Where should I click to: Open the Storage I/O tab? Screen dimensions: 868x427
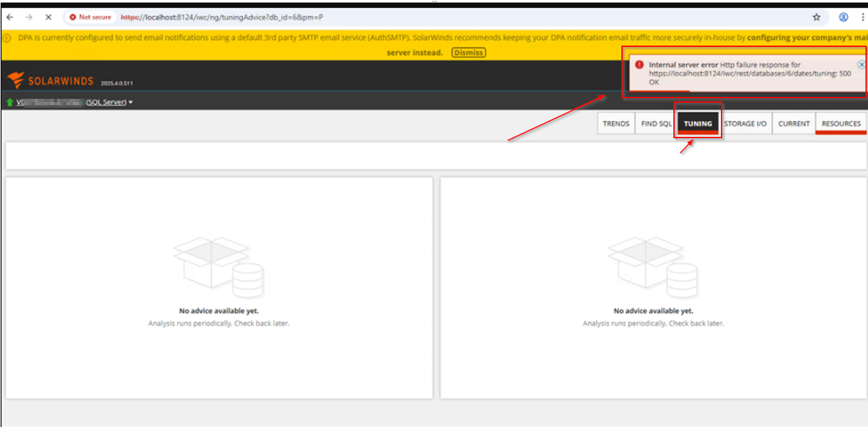745,124
